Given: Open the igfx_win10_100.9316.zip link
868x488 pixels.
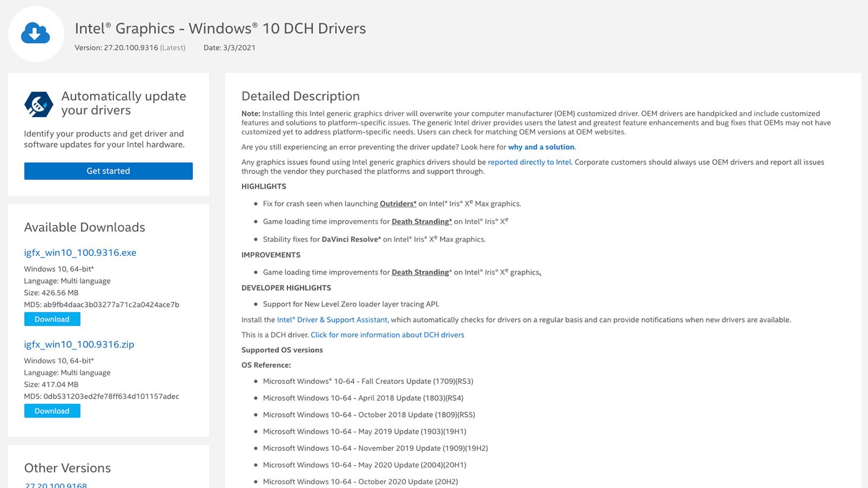Looking at the screenshot, I should tap(79, 344).
